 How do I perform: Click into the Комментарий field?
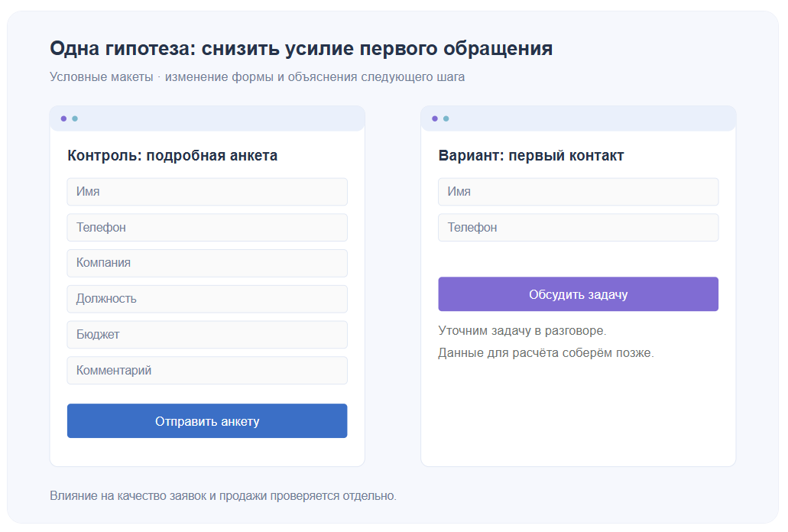[x=207, y=370]
